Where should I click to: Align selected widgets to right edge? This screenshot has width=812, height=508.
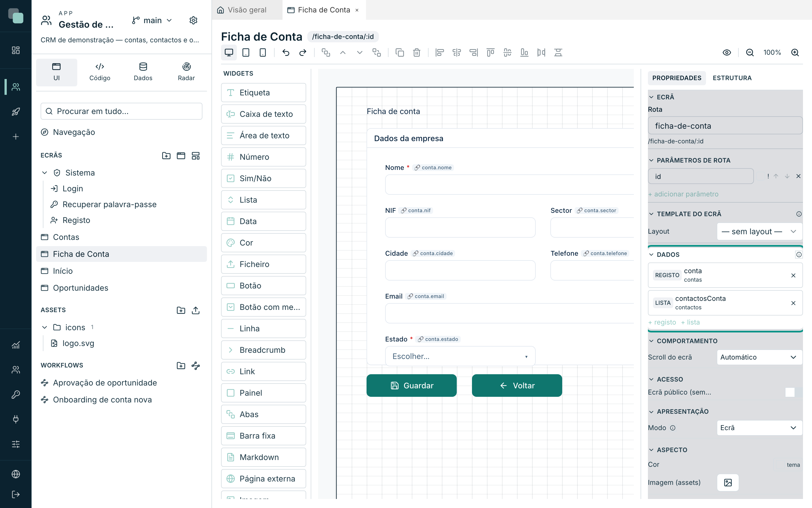[x=473, y=52]
